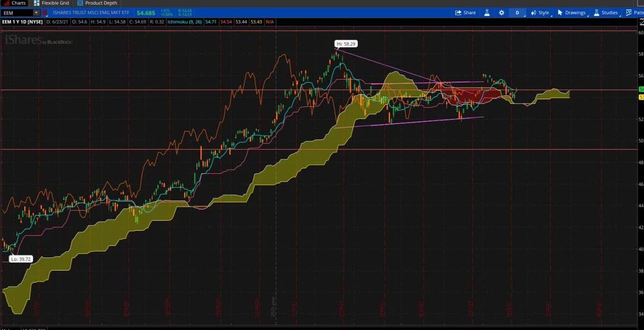Click the N/A Ichimoku value
The image size is (644, 330).
coord(270,22)
